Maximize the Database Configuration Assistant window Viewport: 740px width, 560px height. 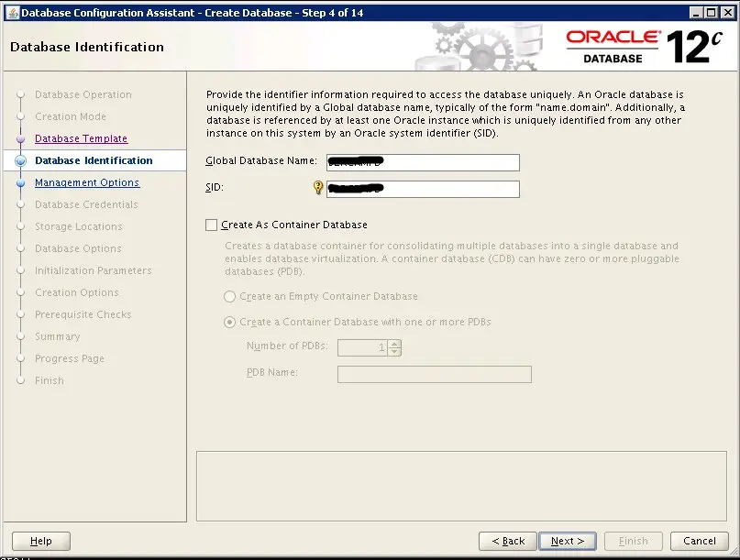coord(712,13)
